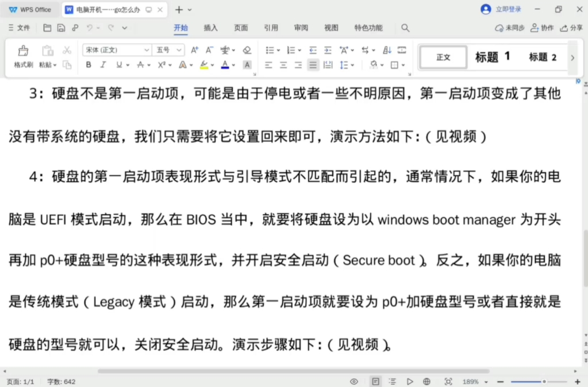Decrease indent icon
Viewport: 588px width, 387px height.
coord(312,50)
